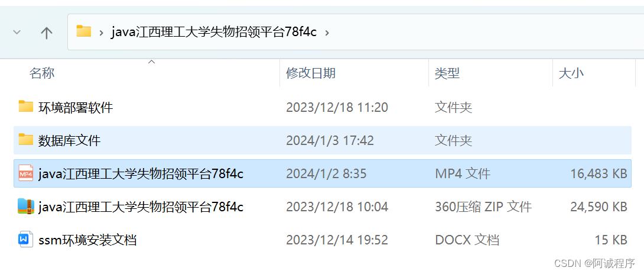Viewport: 644px width, 274px height.
Task: Click the 360 ZIP archive icon
Action: tap(25, 206)
